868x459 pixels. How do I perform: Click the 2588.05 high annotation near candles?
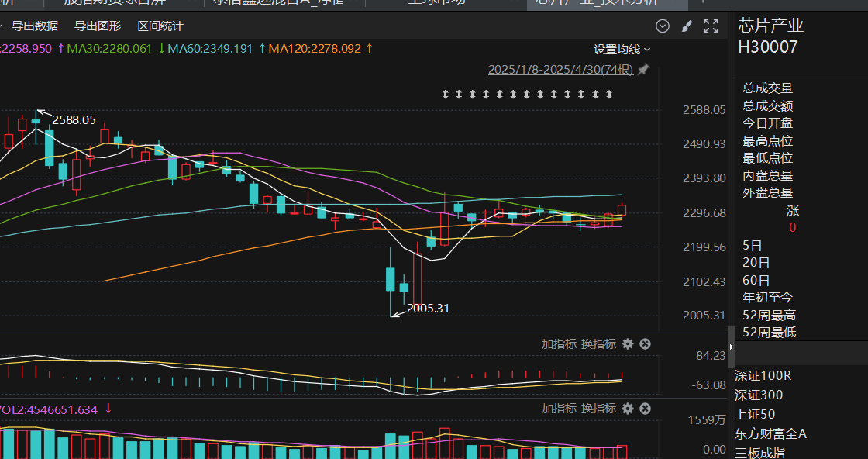pos(74,119)
